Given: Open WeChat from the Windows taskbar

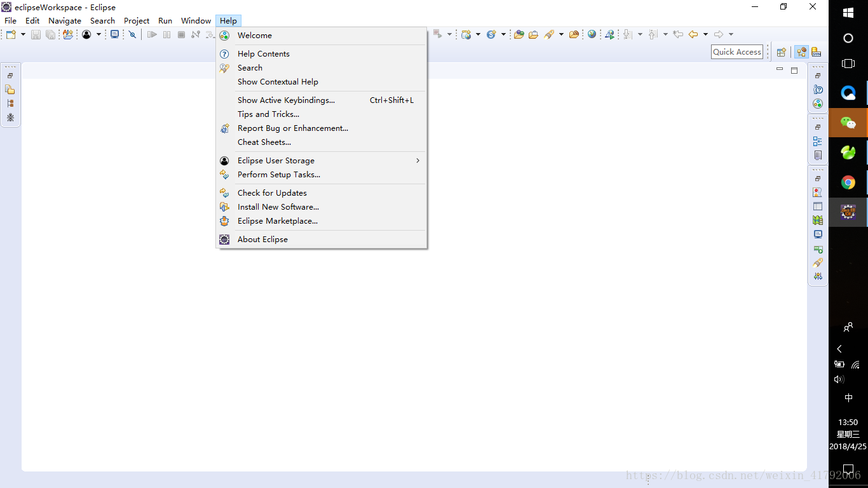Looking at the screenshot, I should pyautogui.click(x=848, y=123).
